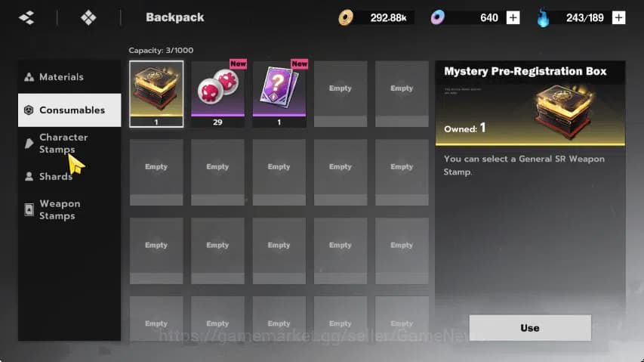Screen dimensions: 644x362
Task: Click the Shards person icon
Action: pos(29,177)
